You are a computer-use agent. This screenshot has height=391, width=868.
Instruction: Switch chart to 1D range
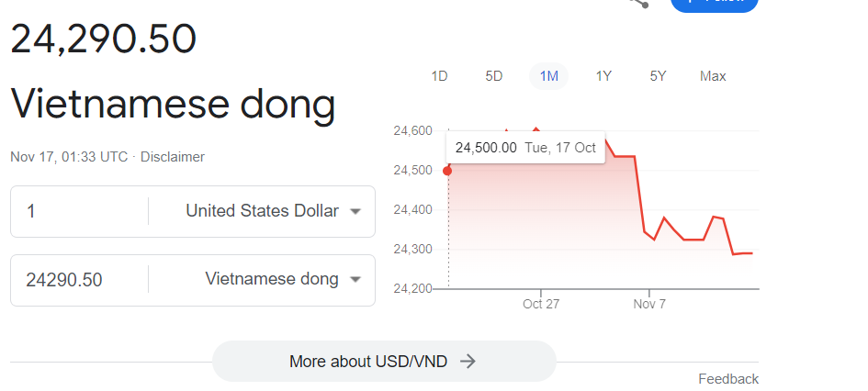point(439,76)
